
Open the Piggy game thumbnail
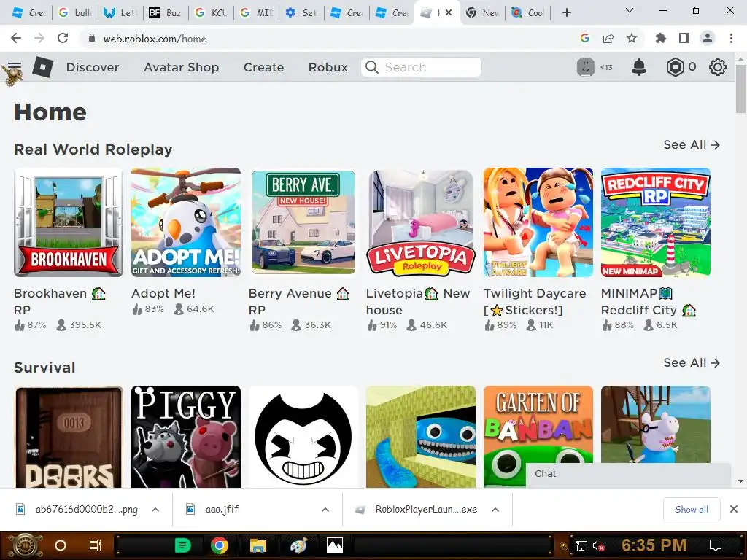186,437
